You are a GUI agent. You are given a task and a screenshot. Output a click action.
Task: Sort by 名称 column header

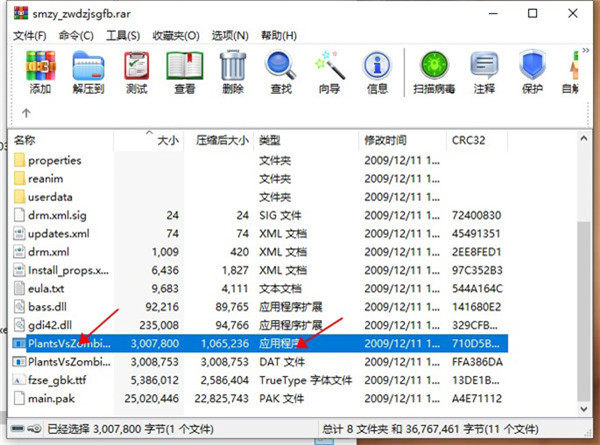61,140
